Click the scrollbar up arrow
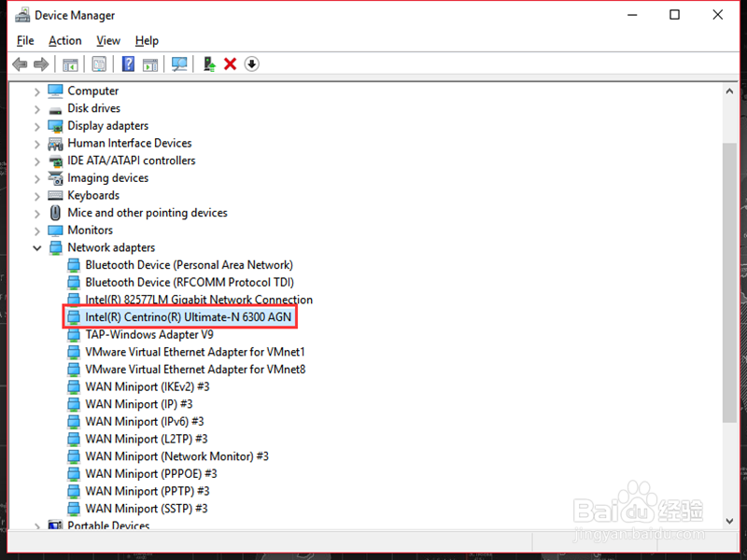The image size is (747, 560). [x=729, y=91]
